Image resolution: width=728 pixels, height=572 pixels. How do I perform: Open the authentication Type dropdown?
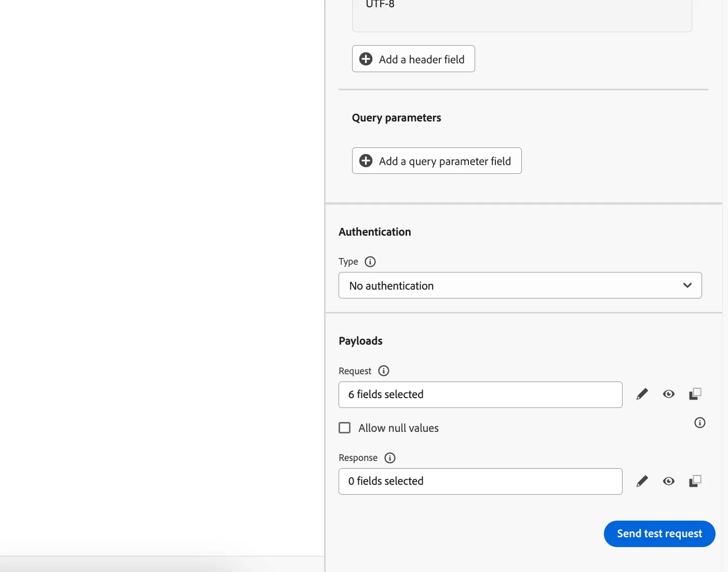pos(520,285)
